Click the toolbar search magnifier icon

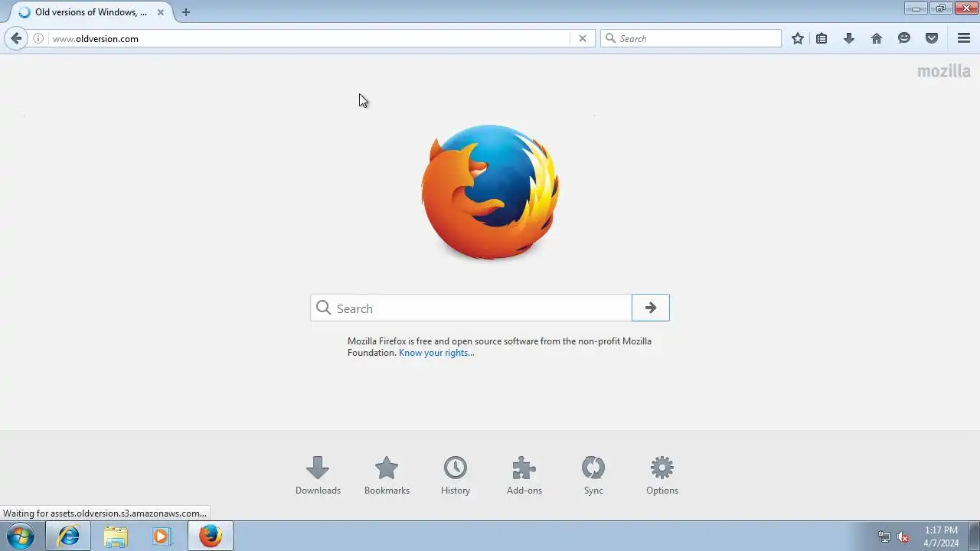coord(610,38)
